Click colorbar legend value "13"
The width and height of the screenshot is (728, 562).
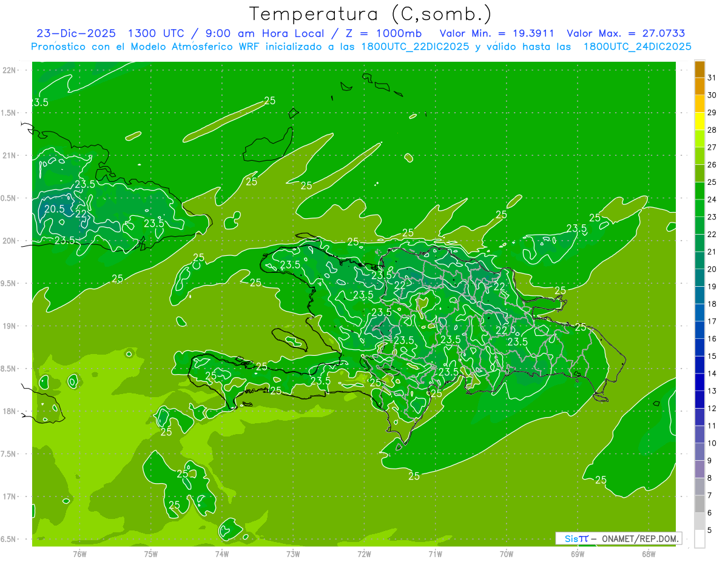[712, 391]
